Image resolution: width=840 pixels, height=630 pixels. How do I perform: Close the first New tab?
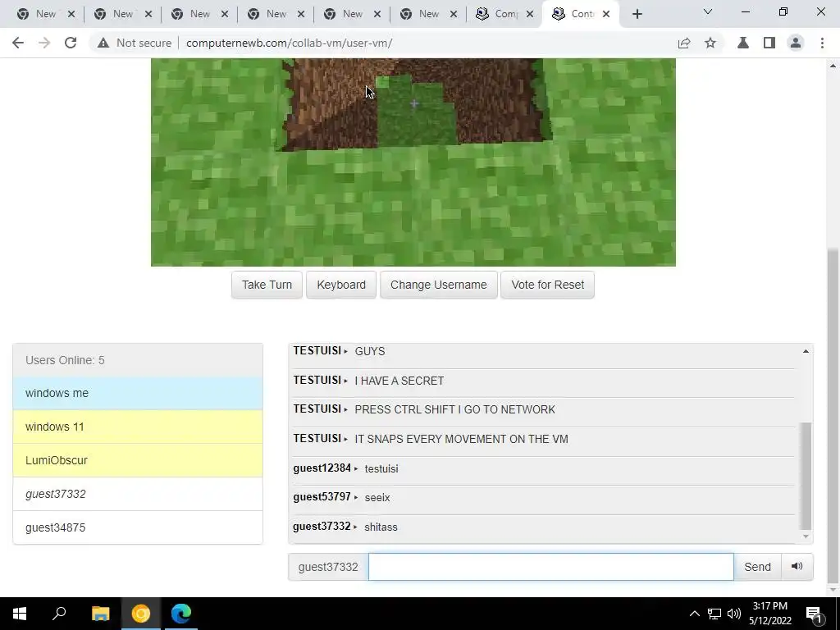pyautogui.click(x=71, y=15)
